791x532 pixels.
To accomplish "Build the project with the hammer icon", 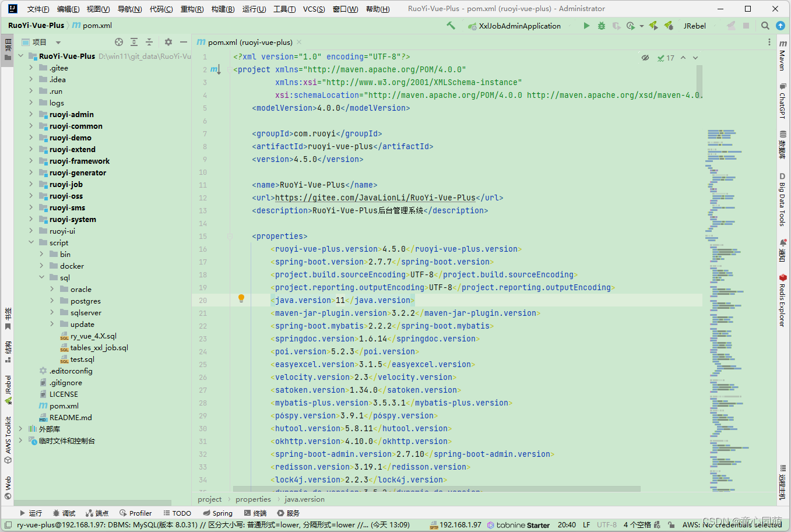I will 451,26.
